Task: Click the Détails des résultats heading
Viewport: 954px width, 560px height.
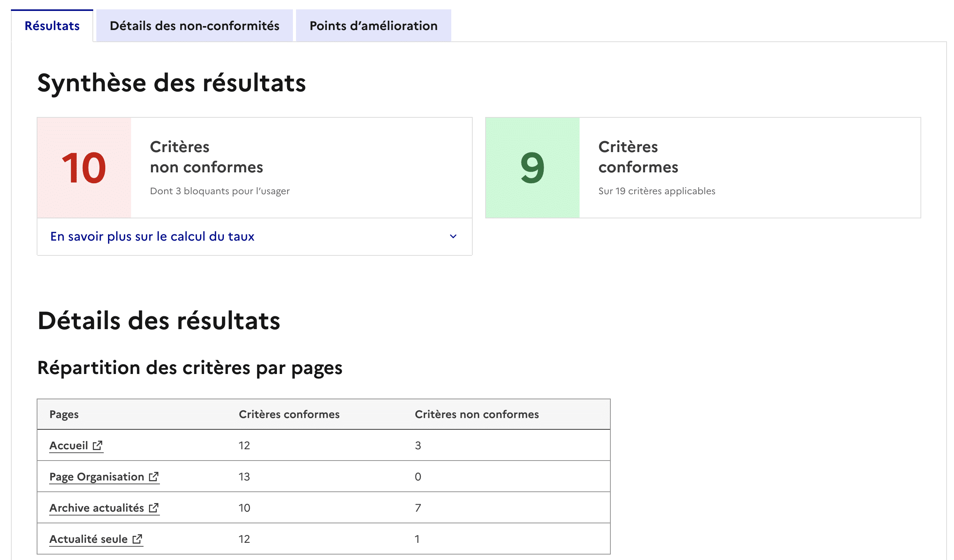Action: [x=159, y=321]
